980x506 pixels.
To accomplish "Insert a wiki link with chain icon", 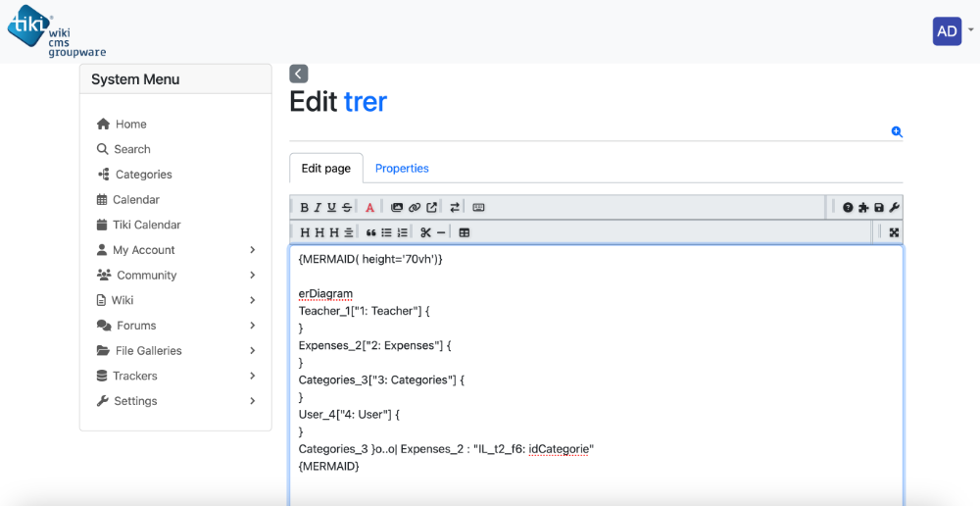I will click(x=415, y=208).
